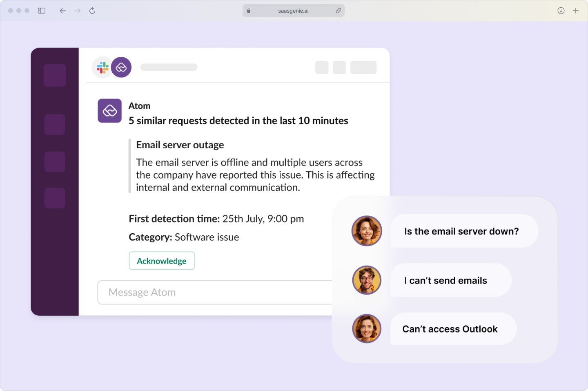This screenshot has height=391, width=588.
Task: Click the Slack app icon in the header
Action: pyautogui.click(x=102, y=67)
